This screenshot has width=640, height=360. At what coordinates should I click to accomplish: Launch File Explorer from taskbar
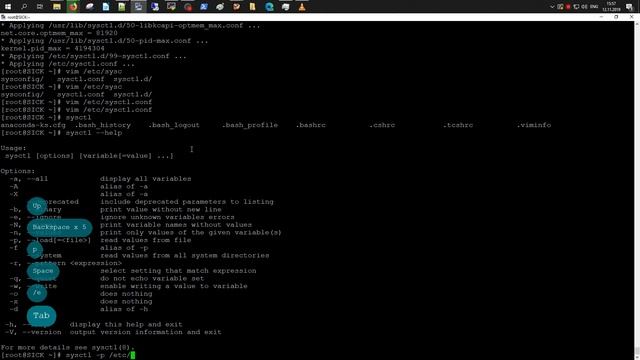57,7
